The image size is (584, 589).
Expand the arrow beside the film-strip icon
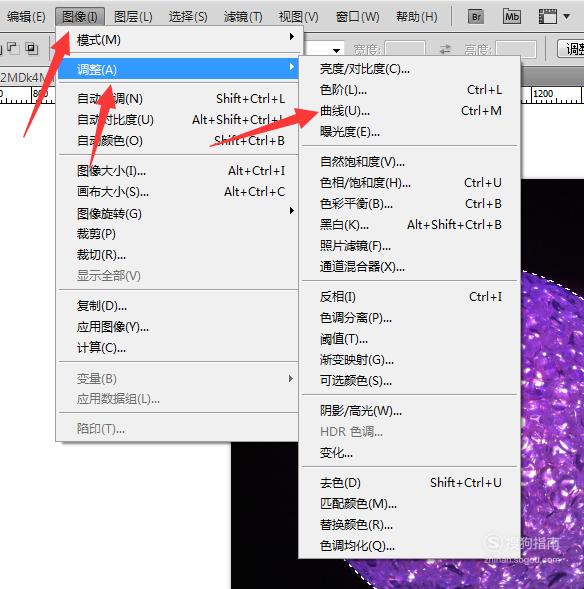click(x=567, y=17)
